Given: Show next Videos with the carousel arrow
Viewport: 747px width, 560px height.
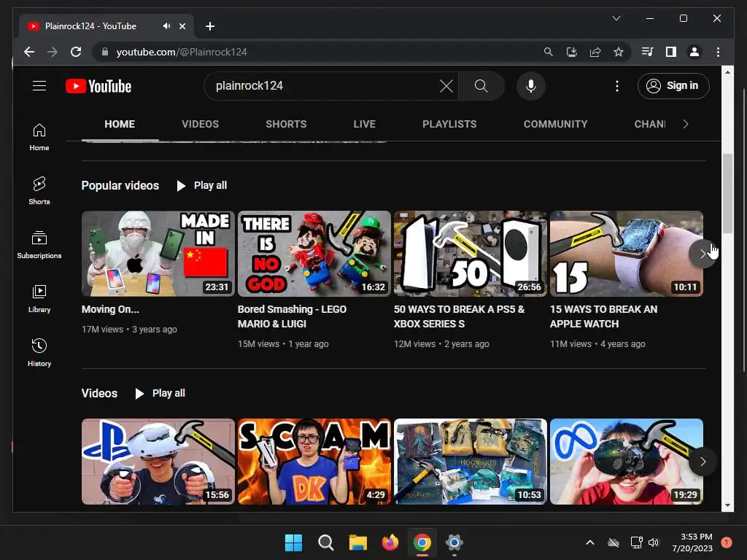Looking at the screenshot, I should pos(703,462).
